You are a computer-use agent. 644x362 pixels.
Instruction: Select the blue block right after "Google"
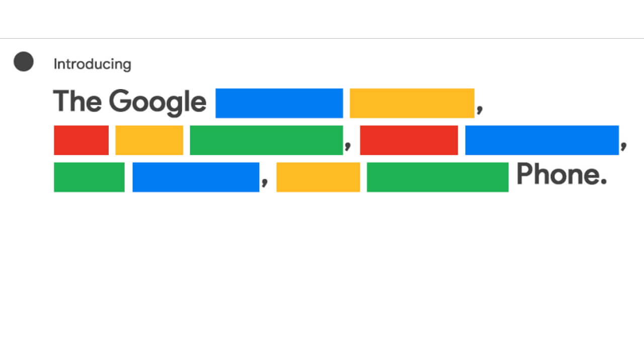point(279,103)
